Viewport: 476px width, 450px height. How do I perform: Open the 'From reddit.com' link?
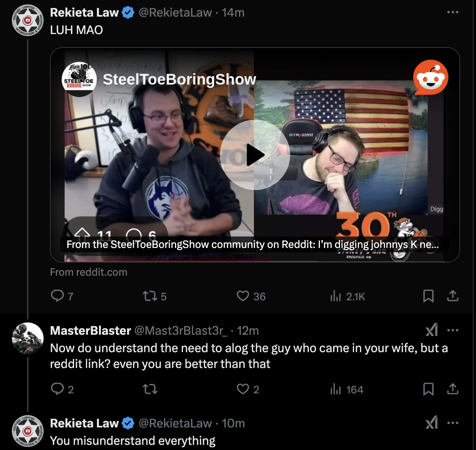[x=89, y=272]
